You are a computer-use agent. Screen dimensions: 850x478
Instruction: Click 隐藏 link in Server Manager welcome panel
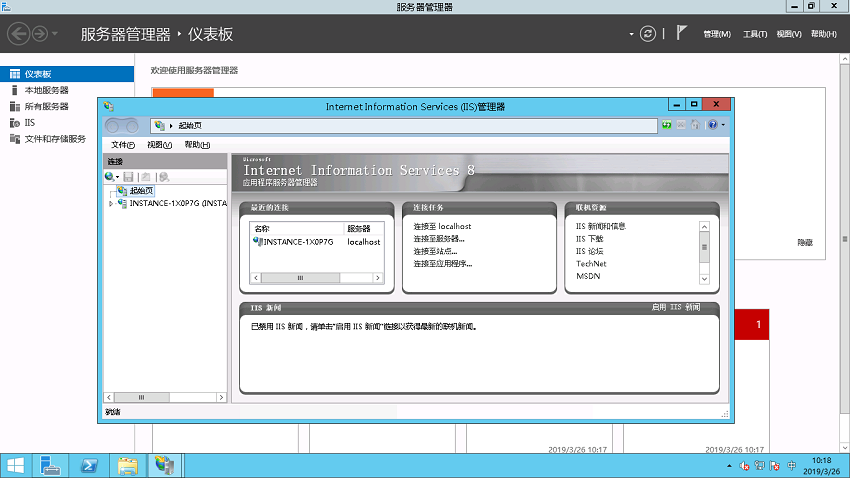(x=805, y=242)
